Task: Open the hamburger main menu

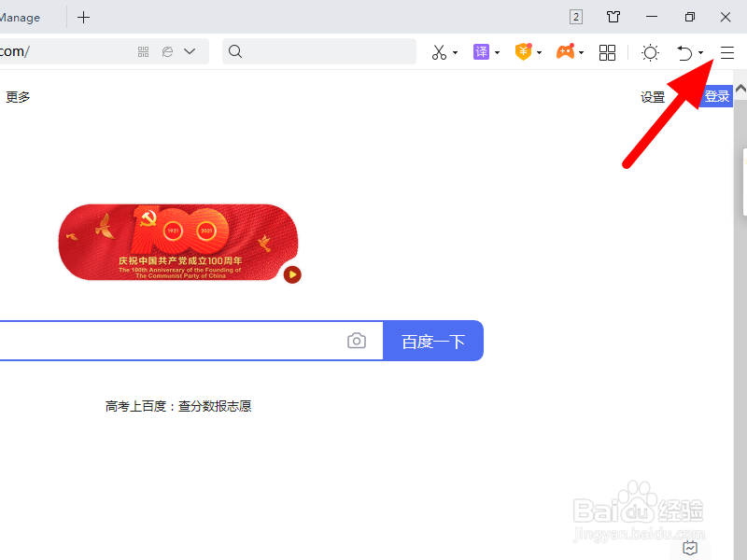Action: pos(727,53)
